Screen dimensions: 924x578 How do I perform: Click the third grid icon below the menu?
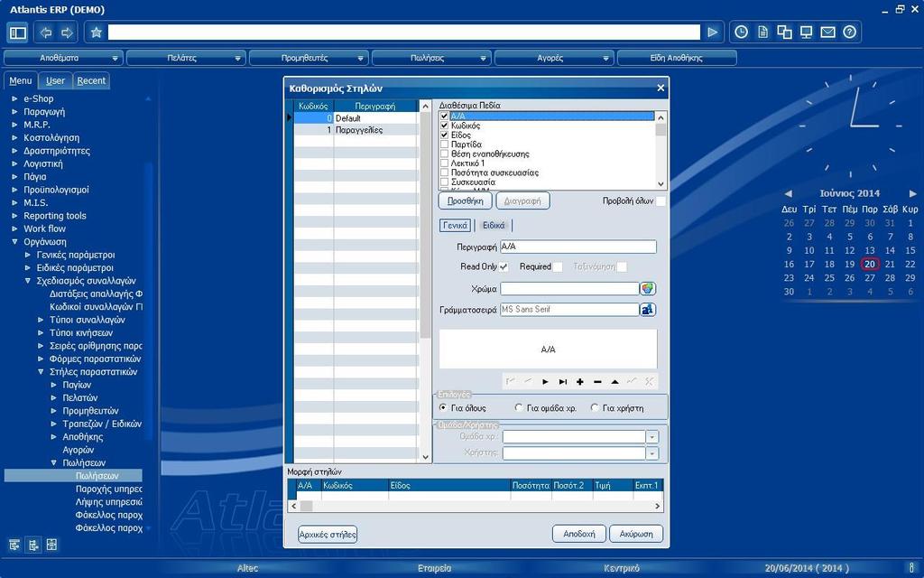[51, 545]
